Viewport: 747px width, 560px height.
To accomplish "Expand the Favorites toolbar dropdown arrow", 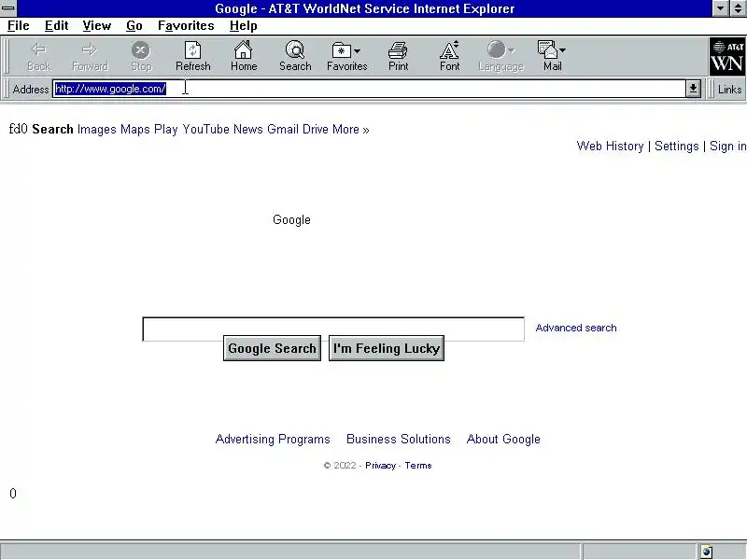I will click(x=358, y=50).
